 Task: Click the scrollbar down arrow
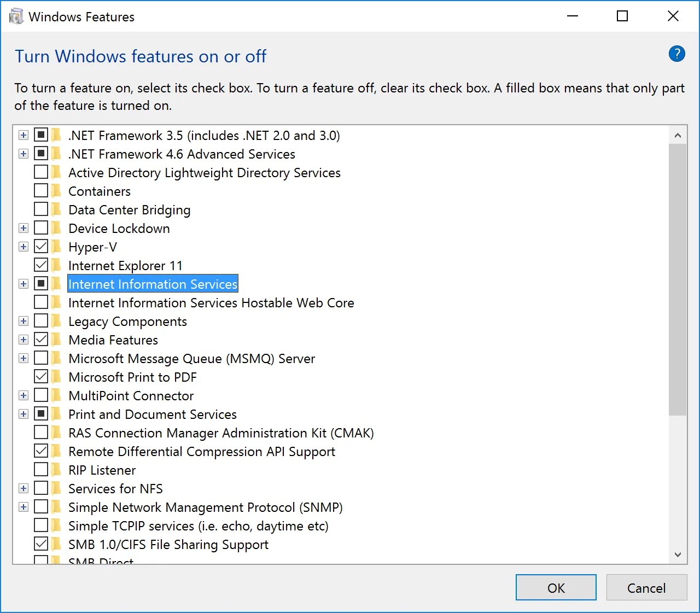(678, 554)
